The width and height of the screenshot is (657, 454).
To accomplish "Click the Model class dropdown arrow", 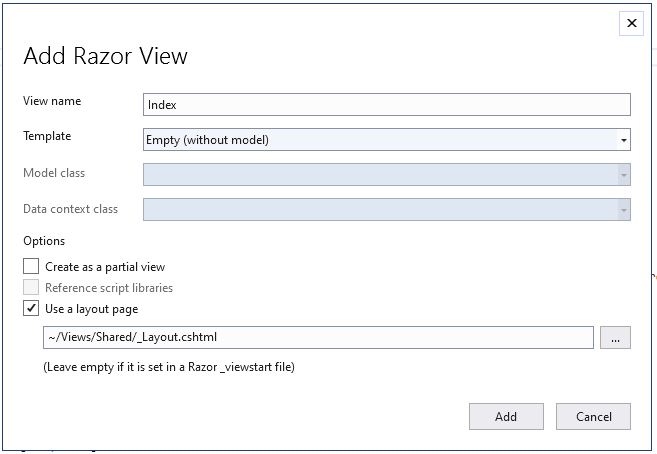I will (x=624, y=175).
